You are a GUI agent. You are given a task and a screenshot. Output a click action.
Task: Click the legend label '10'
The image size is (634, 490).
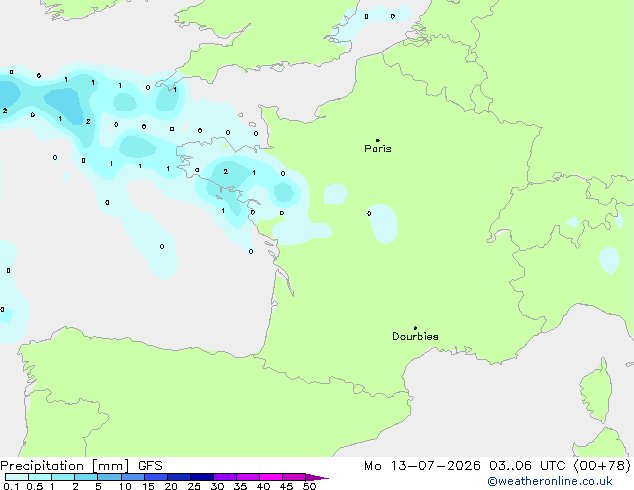click(125, 486)
